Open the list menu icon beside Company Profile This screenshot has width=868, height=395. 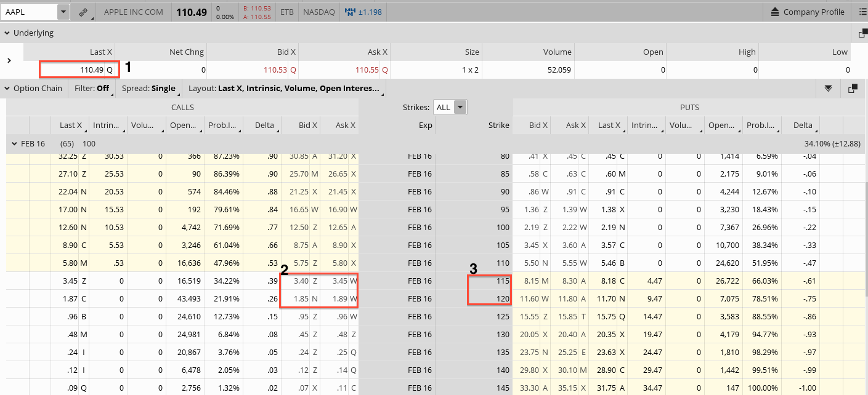(x=862, y=12)
